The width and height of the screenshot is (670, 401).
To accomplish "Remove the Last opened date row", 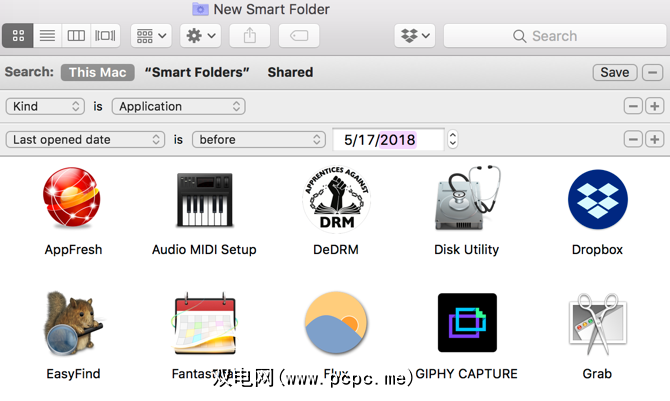I will pyautogui.click(x=633, y=139).
